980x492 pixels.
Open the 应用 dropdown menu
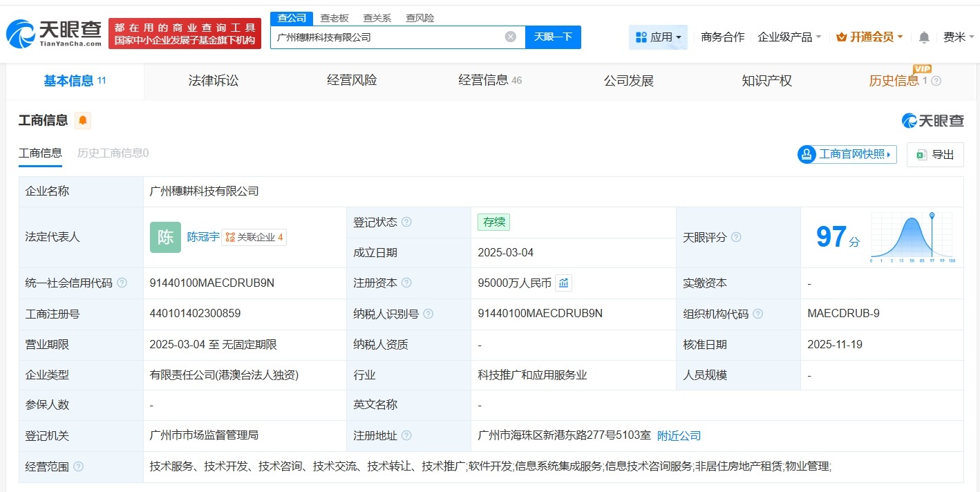(657, 37)
